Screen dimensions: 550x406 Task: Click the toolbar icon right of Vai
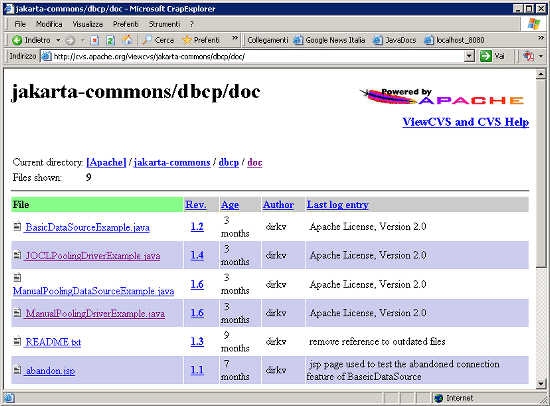(x=528, y=56)
